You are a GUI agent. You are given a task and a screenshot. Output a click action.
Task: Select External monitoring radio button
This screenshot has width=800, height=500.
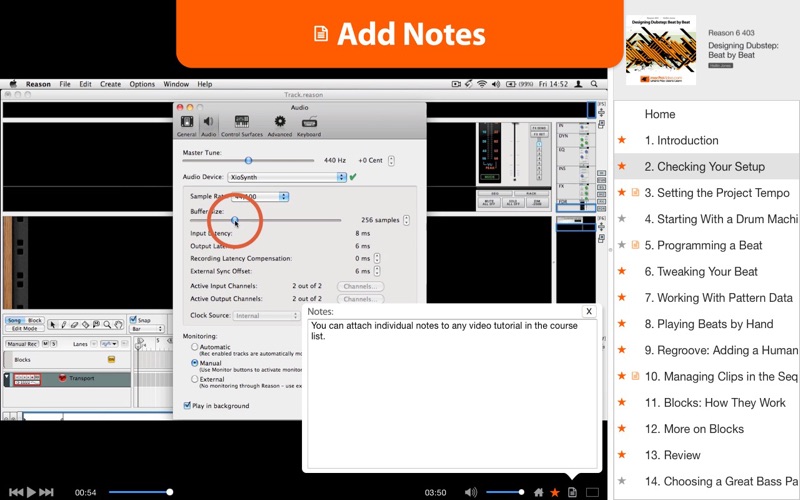194,379
